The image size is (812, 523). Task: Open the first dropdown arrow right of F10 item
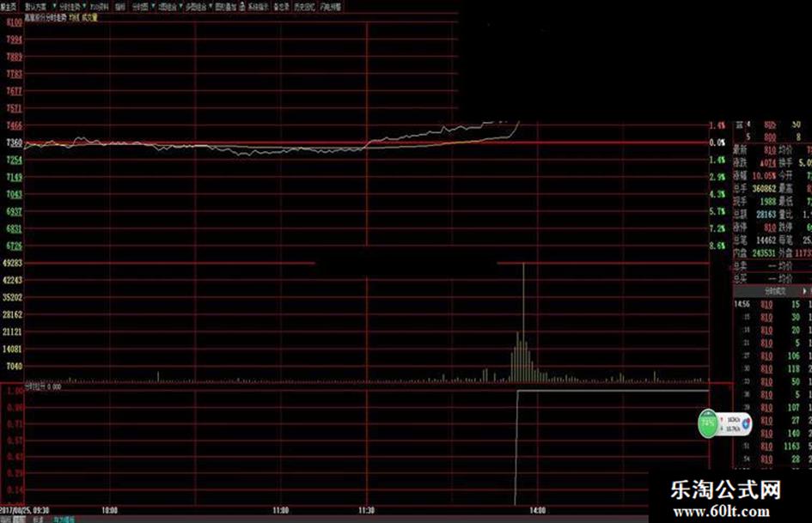coord(153,6)
